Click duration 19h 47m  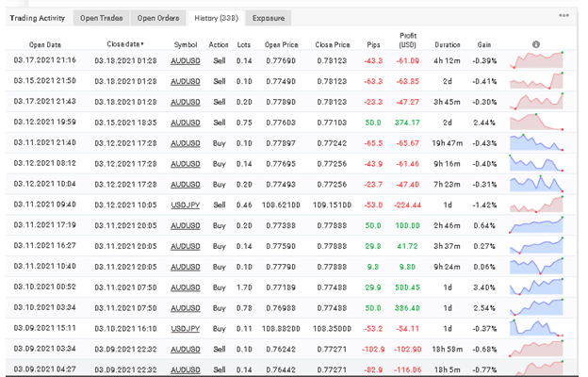(448, 143)
